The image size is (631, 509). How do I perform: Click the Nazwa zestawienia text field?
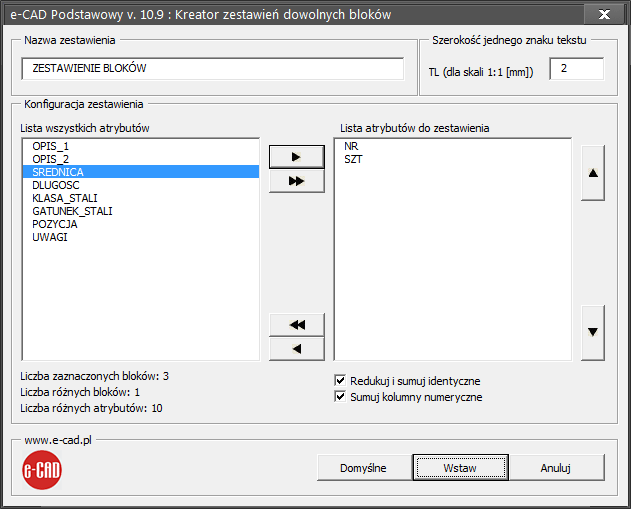coord(212,68)
